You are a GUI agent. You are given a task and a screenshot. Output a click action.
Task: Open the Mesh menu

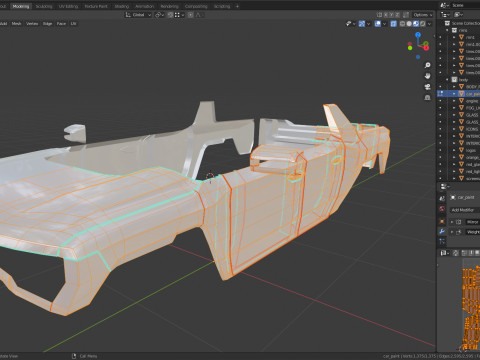(16, 24)
